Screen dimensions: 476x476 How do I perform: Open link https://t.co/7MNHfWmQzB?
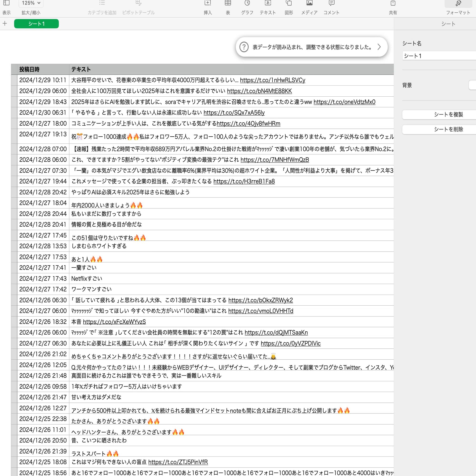coord(274,160)
